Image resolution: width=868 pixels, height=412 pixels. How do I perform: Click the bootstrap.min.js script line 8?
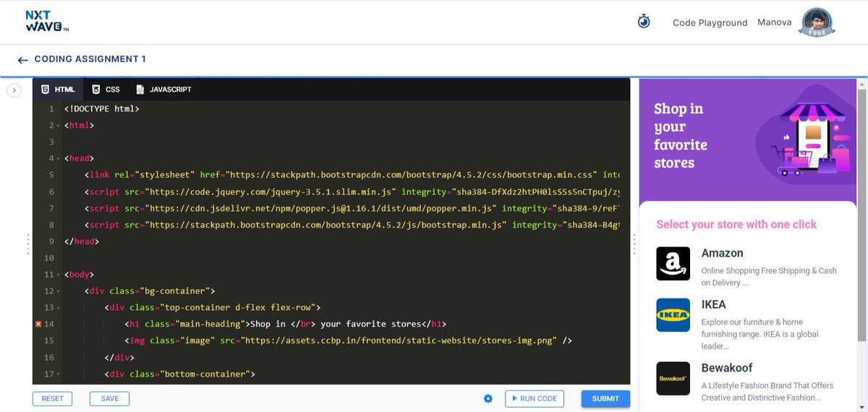click(352, 225)
